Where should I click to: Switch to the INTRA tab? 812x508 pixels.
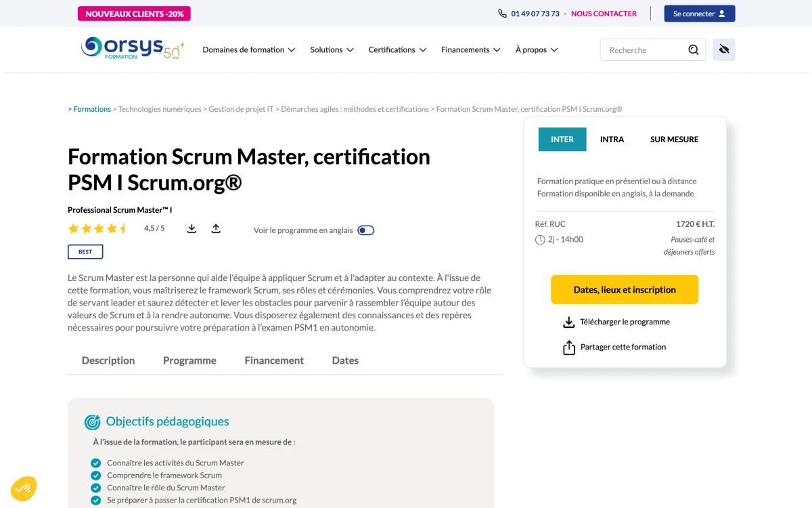pos(612,140)
